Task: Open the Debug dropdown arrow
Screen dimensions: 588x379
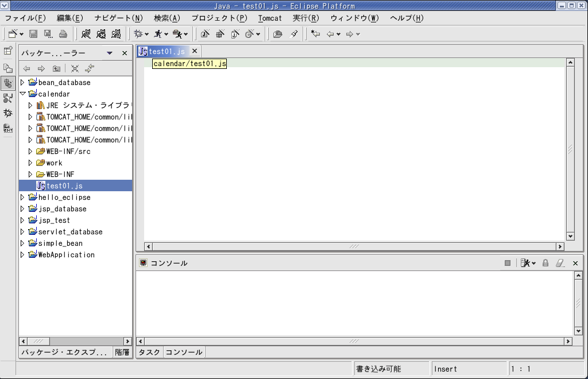Action: (x=146, y=34)
